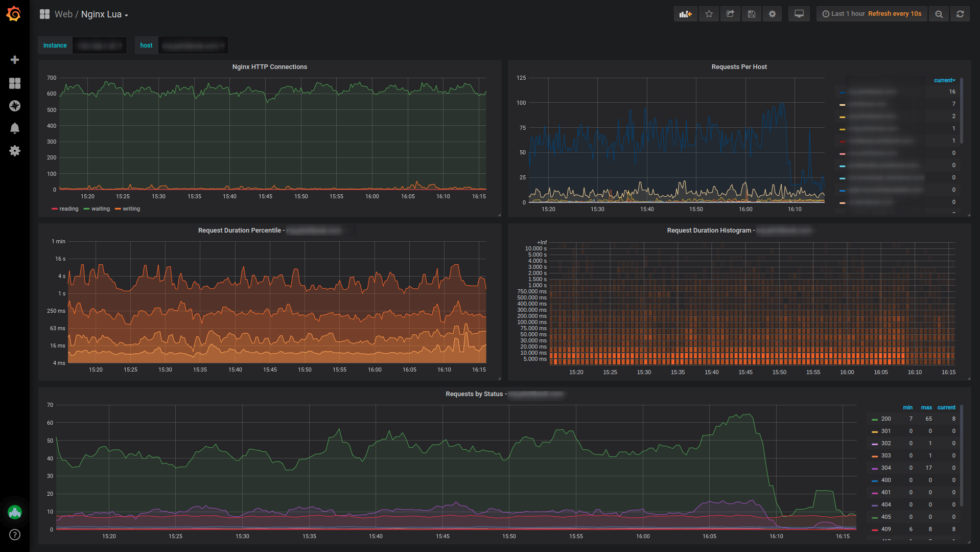This screenshot has height=552, width=980.
Task: Toggle the reading series in legend
Action: [x=68, y=209]
